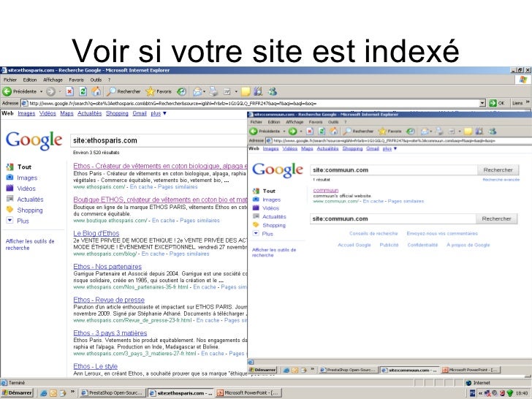Click Stop icon in communn window toolbar
The image size is (532, 399).
pos(309,131)
